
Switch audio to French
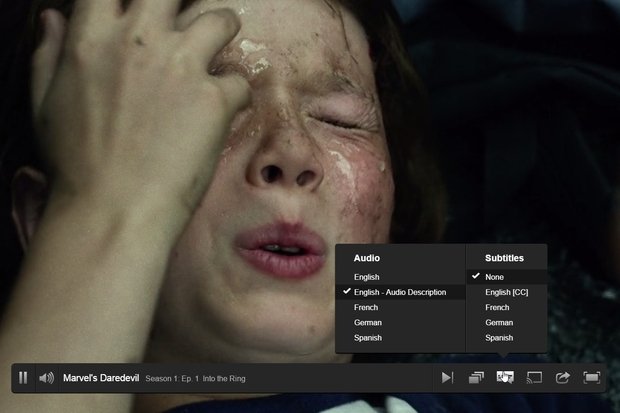coord(400,307)
